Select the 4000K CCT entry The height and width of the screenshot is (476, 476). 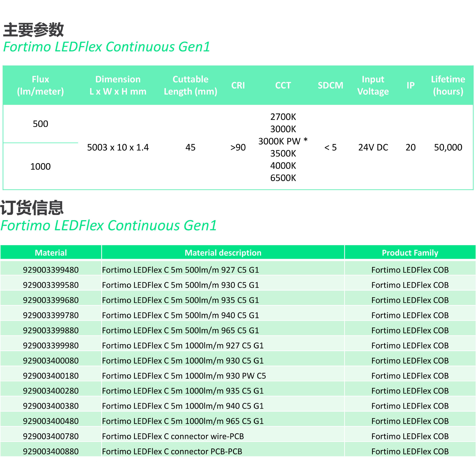pyautogui.click(x=283, y=166)
